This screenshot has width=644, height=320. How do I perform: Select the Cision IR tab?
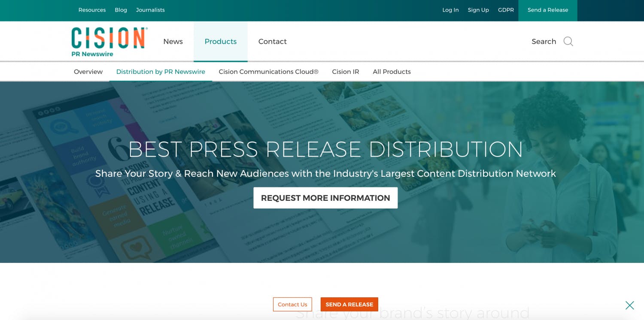pos(346,72)
